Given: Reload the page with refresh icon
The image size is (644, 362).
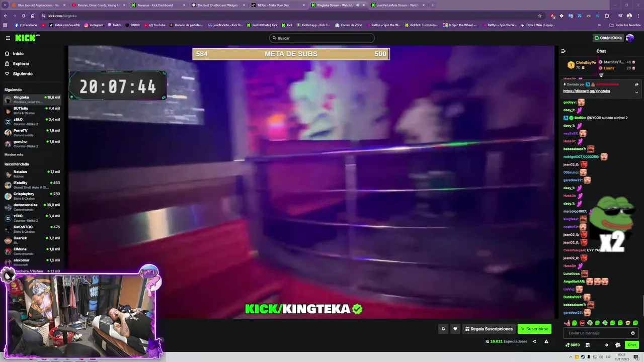Looking at the screenshot, I should click(24, 16).
